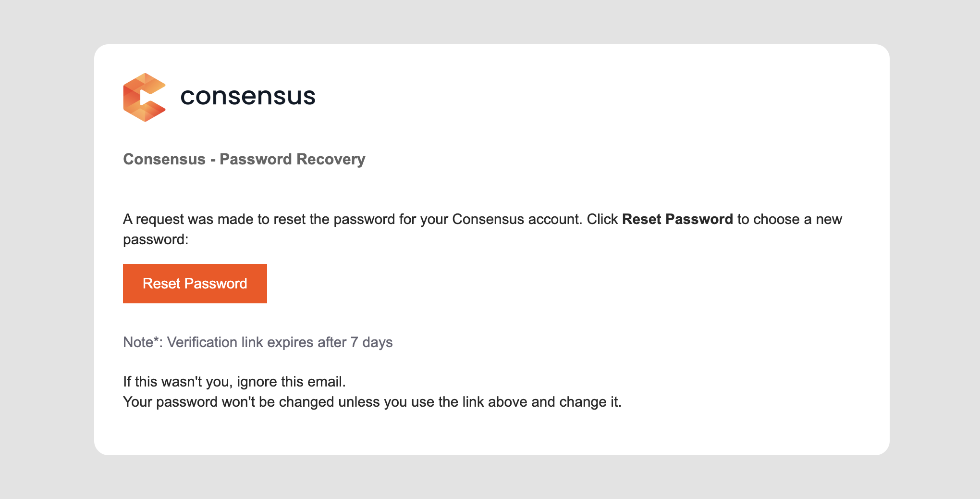Click bold "Reset Password" text in paragraph
Image resolution: width=980 pixels, height=499 pixels.
(x=677, y=219)
